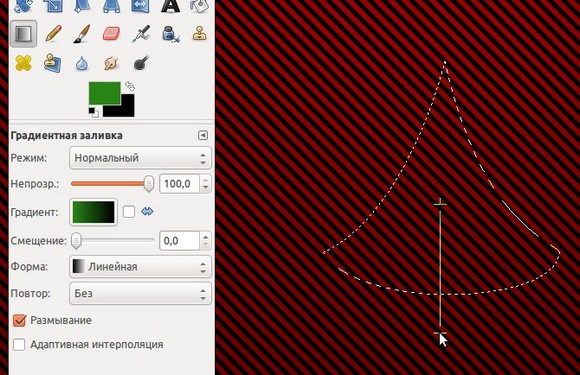
Task: Select the Rotate tool
Action: click(23, 6)
